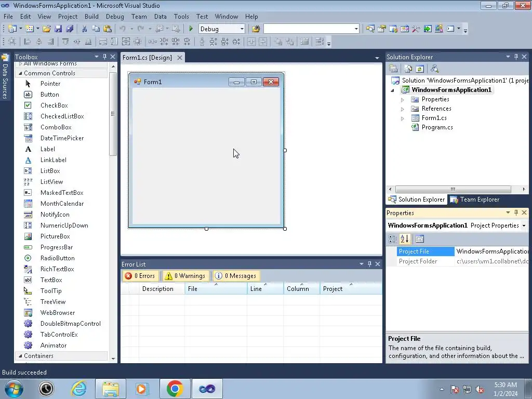Select the Animator control in Toolbox
This screenshot has width=532, height=399.
[x=54, y=345]
